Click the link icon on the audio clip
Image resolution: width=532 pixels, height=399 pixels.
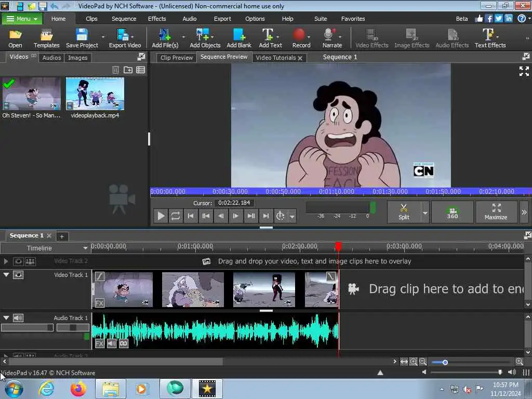pos(124,343)
